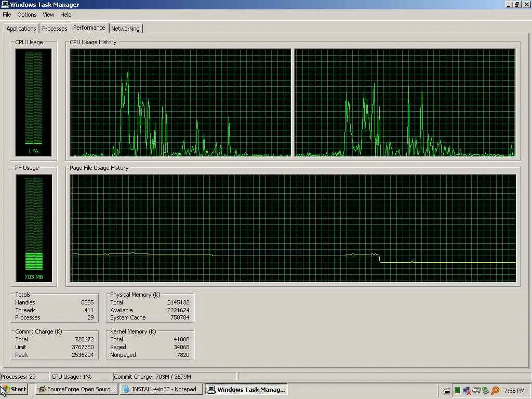Click the green CPU usage tray icon

point(457,391)
